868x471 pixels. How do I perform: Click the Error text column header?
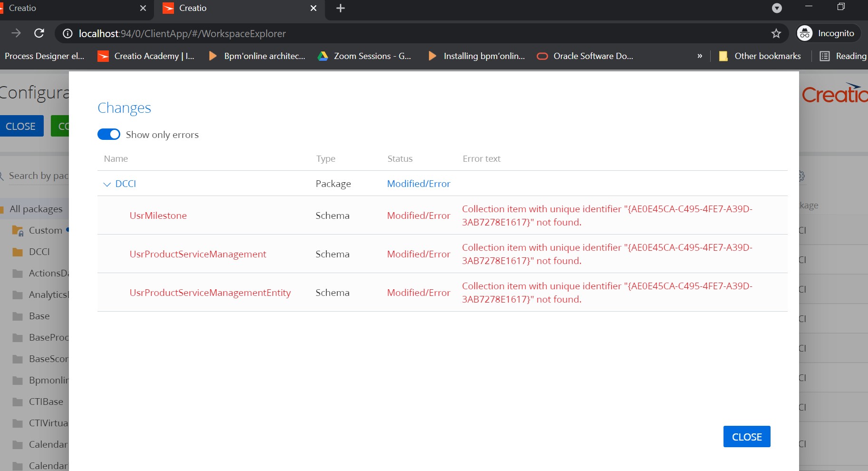click(x=482, y=158)
